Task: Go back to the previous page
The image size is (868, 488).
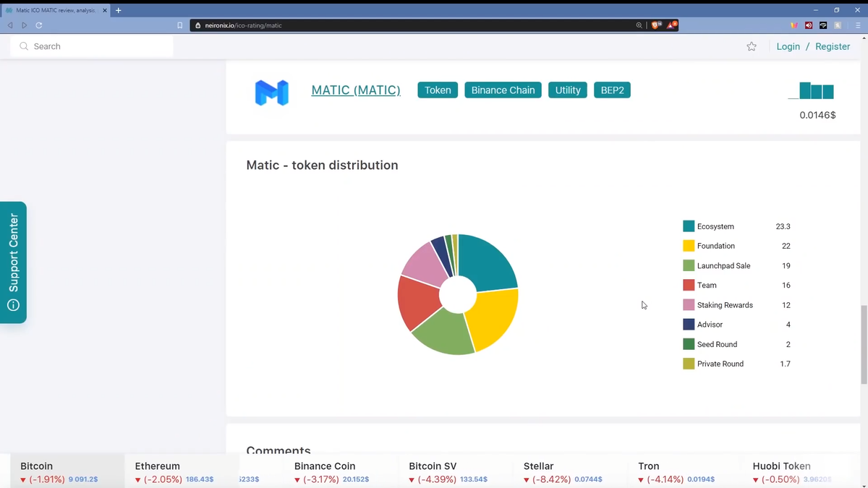Action: (10, 25)
